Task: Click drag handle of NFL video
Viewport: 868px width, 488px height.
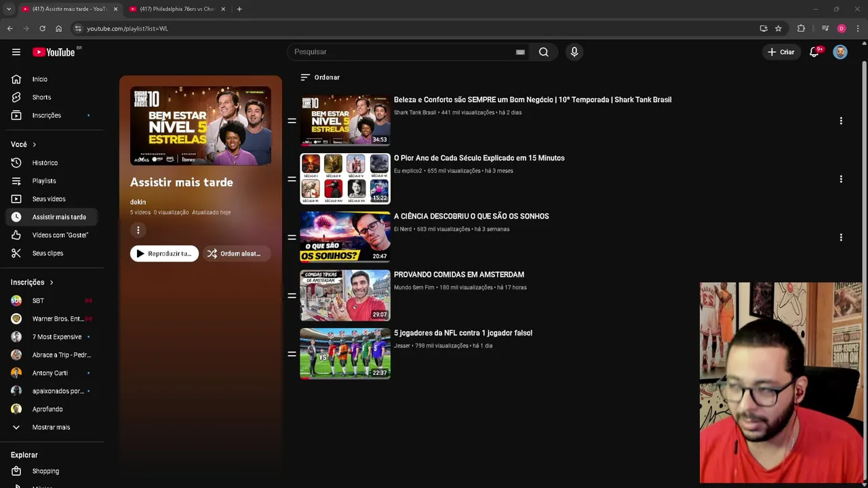Action: [x=292, y=354]
